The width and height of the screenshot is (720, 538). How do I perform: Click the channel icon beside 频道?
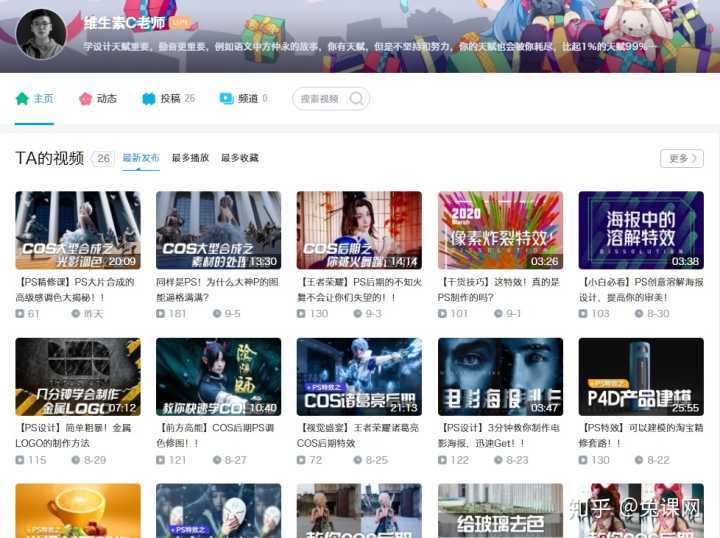[226, 99]
